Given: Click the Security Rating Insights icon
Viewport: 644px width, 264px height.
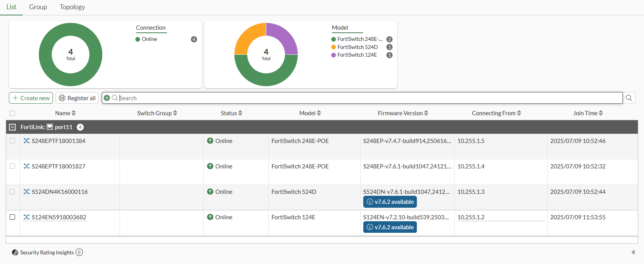Looking at the screenshot, I should (15, 252).
